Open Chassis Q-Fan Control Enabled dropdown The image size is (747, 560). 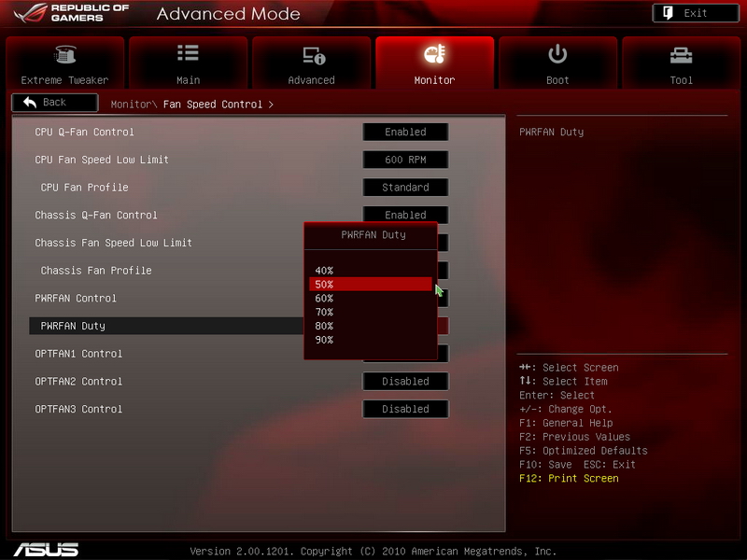[405, 215]
